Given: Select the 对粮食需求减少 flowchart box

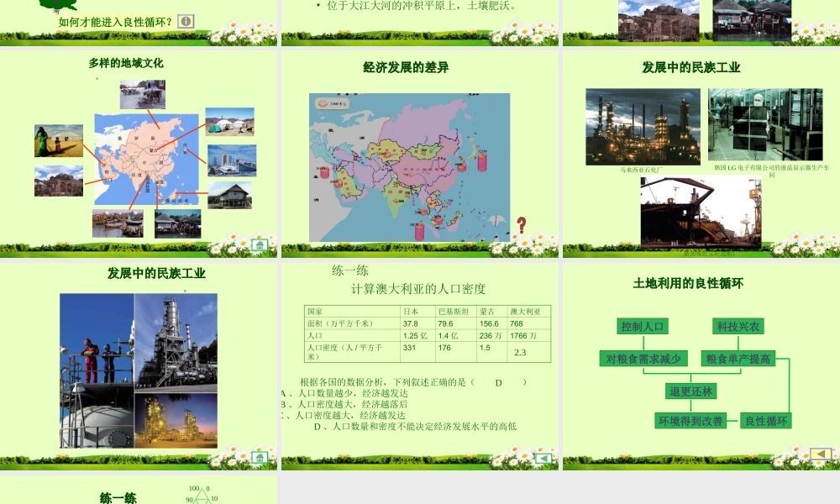Looking at the screenshot, I should coord(643,359).
